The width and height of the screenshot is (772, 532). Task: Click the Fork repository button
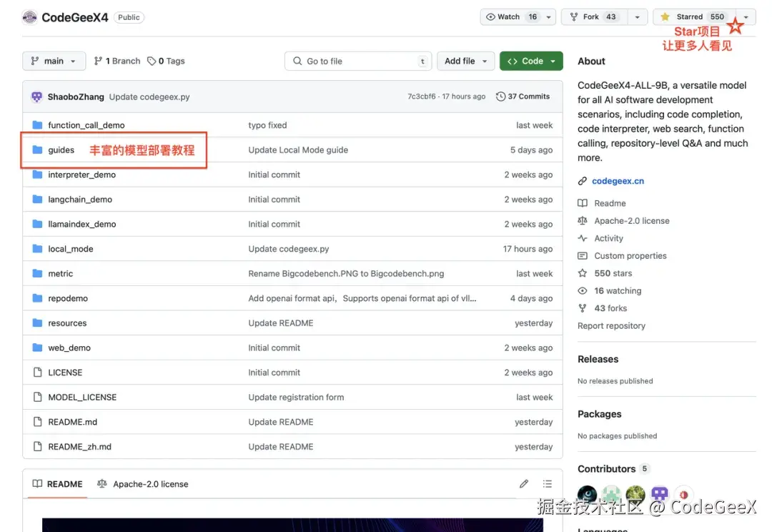coord(594,16)
